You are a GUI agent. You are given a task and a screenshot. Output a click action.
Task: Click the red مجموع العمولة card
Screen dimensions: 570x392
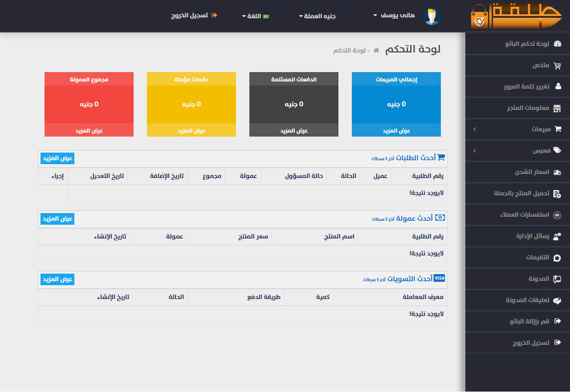[89, 104]
